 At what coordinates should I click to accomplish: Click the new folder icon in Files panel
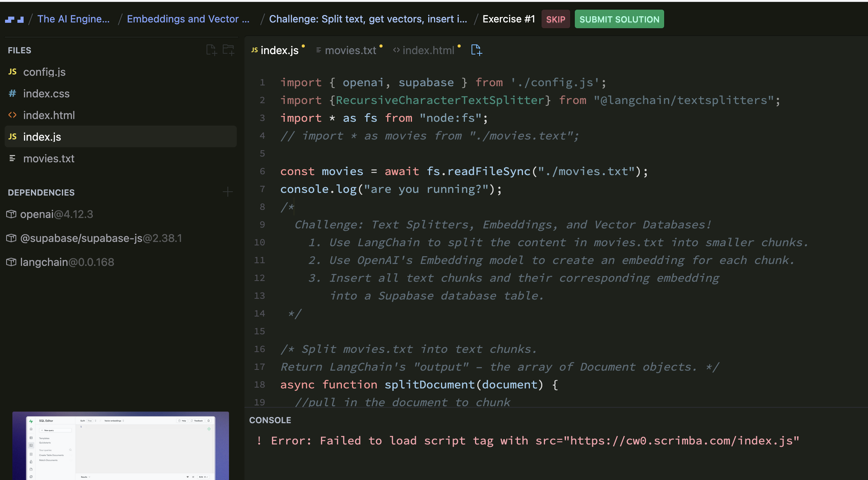click(x=228, y=50)
